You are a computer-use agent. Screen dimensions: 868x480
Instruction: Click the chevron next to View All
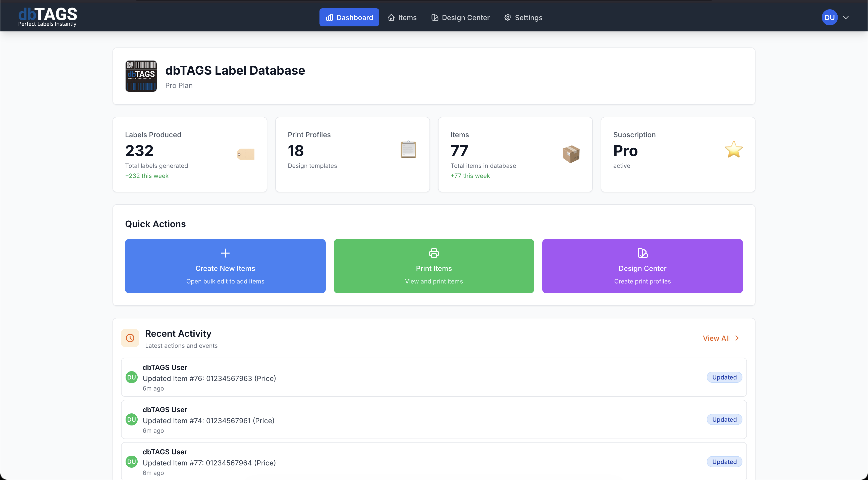(737, 338)
